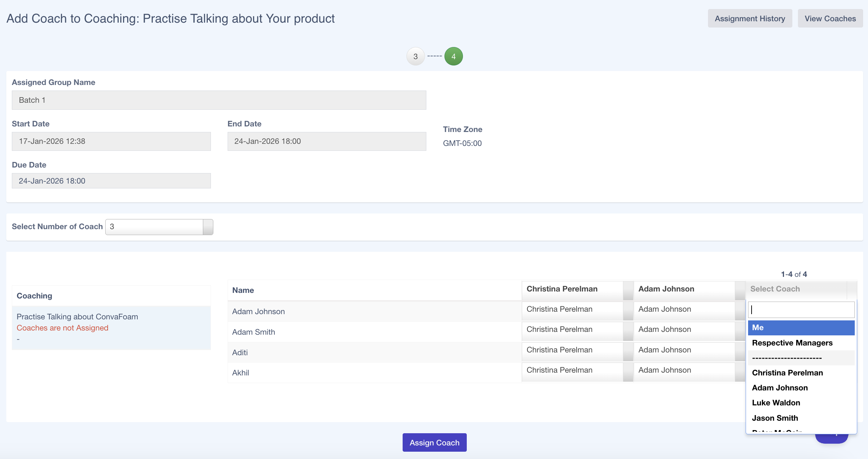Image resolution: width=868 pixels, height=459 pixels.
Task: Pick Adam Johnson from the dropdown list
Action: point(779,388)
